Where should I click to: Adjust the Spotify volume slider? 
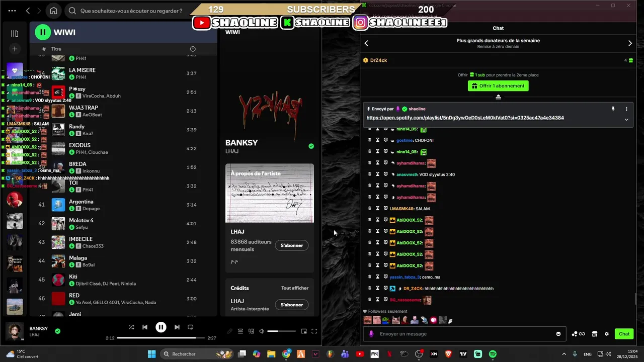[281, 331]
